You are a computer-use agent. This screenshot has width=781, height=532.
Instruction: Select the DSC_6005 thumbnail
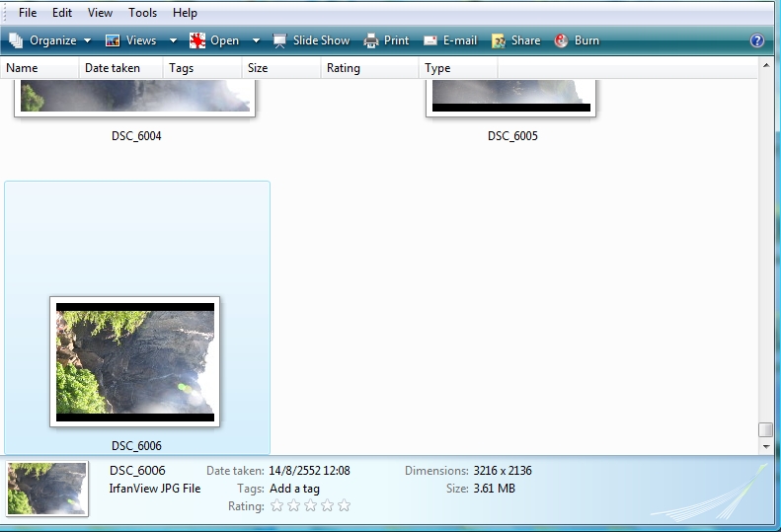click(511, 99)
